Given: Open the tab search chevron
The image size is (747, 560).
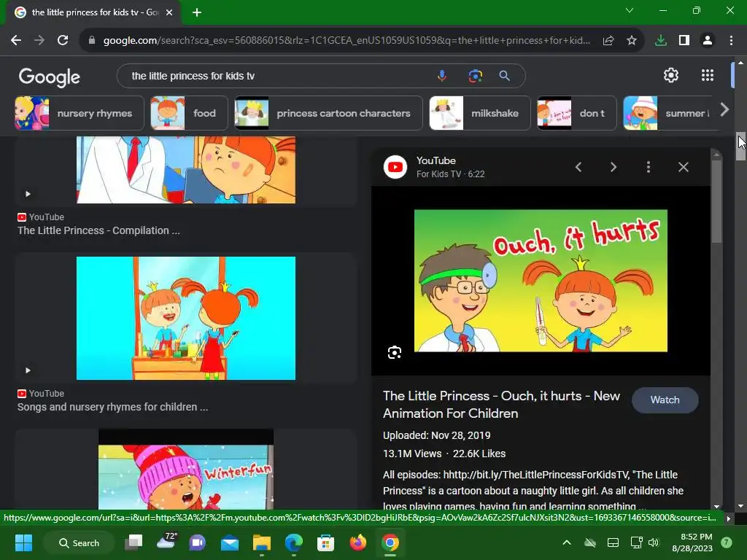Looking at the screenshot, I should [630, 10].
